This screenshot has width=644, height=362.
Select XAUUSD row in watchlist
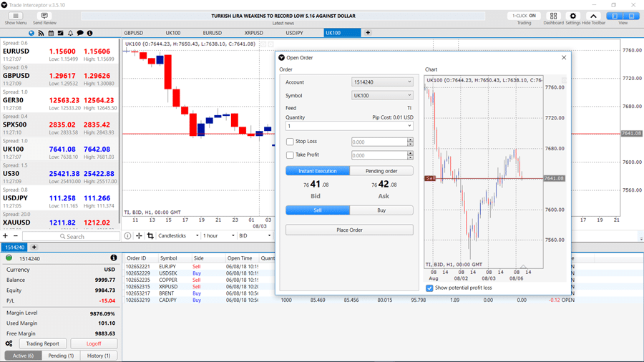[x=59, y=220]
